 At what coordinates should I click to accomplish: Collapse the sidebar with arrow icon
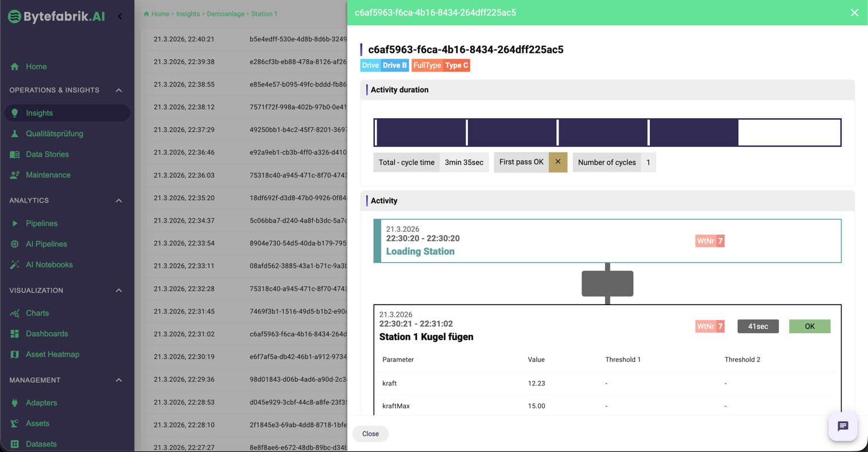click(x=120, y=16)
